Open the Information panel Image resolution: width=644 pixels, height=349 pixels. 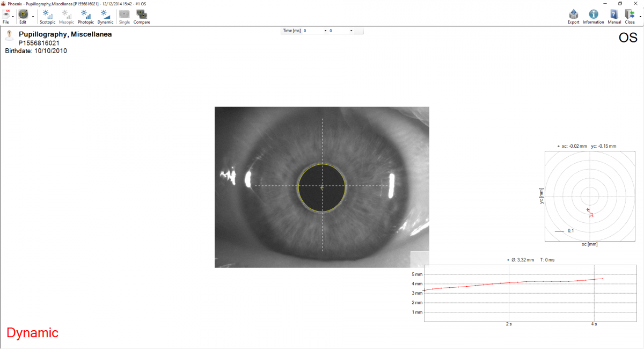tap(593, 14)
